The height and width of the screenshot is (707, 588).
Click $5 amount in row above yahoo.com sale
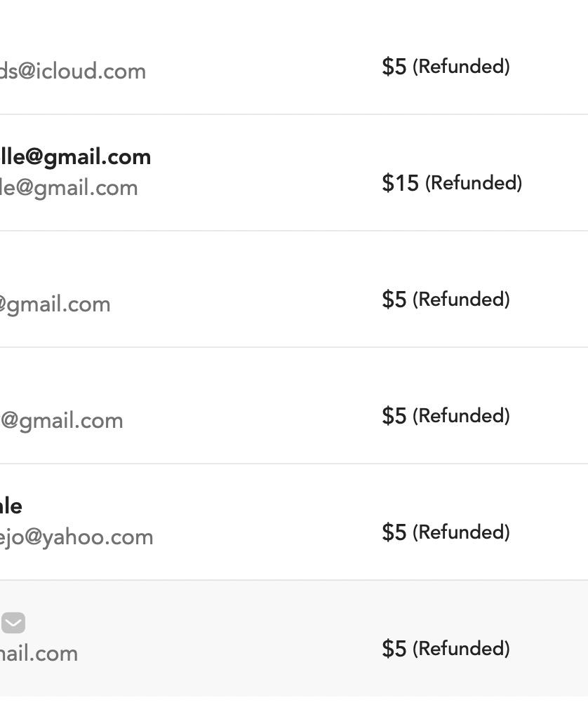(394, 415)
